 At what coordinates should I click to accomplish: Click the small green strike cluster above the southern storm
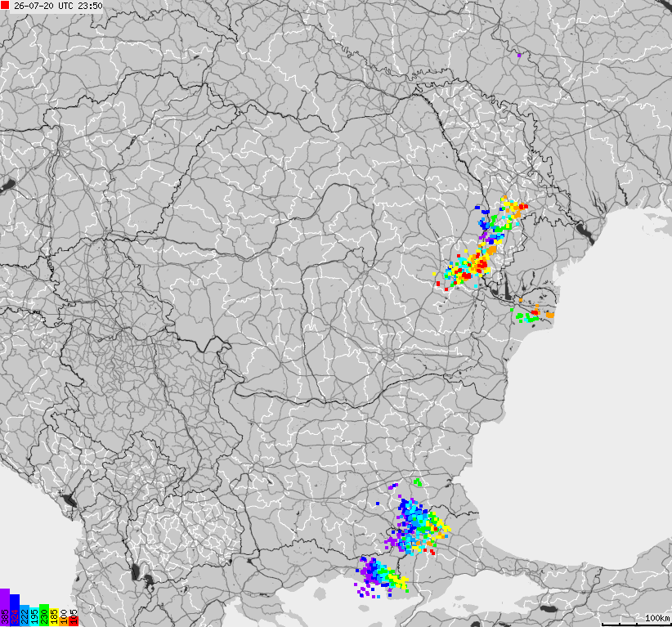coord(418,482)
